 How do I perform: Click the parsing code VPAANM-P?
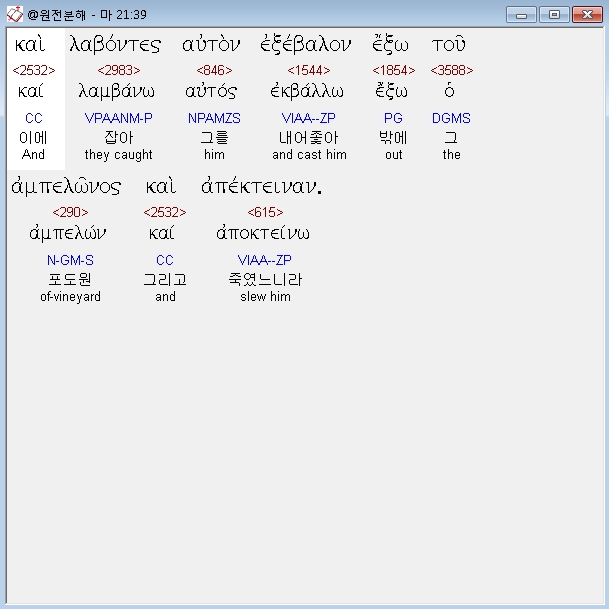point(118,118)
